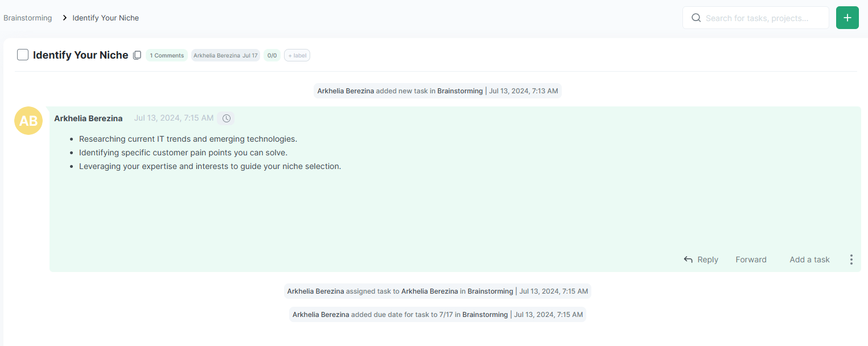Click the AB user avatar
Image resolution: width=868 pixels, height=346 pixels.
(28, 121)
